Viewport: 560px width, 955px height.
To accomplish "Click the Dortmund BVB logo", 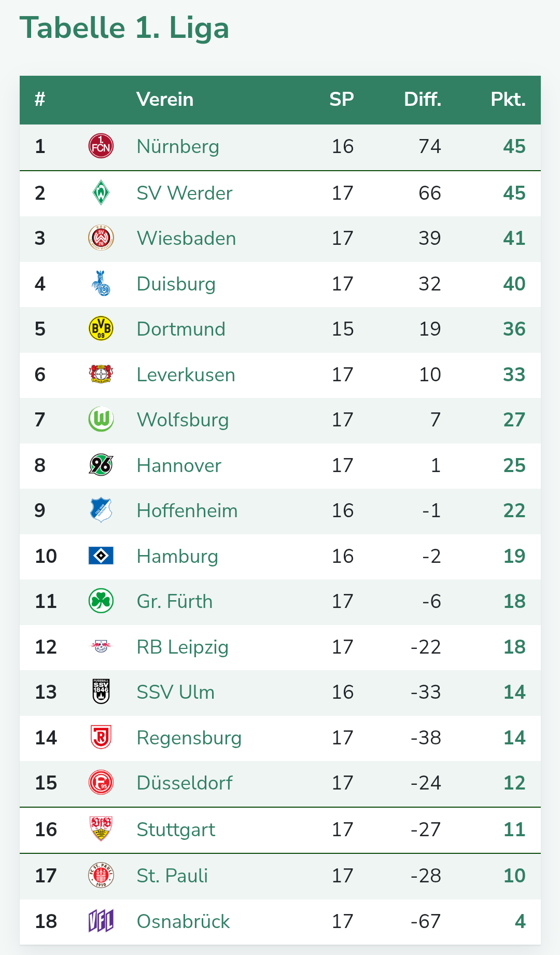I will [x=101, y=329].
